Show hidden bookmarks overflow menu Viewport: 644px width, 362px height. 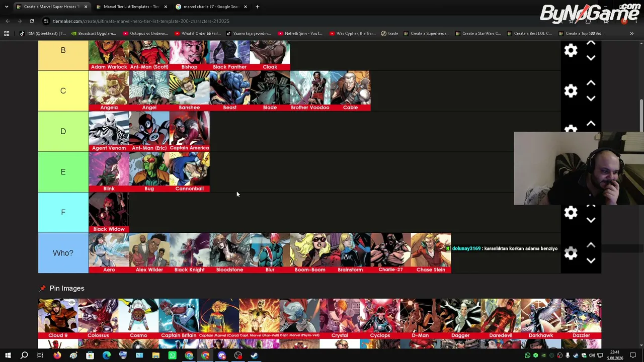click(631, 34)
